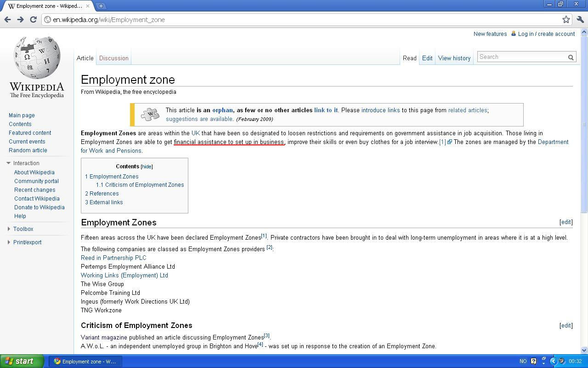
Task: Select the Read tab
Action: [x=410, y=58]
